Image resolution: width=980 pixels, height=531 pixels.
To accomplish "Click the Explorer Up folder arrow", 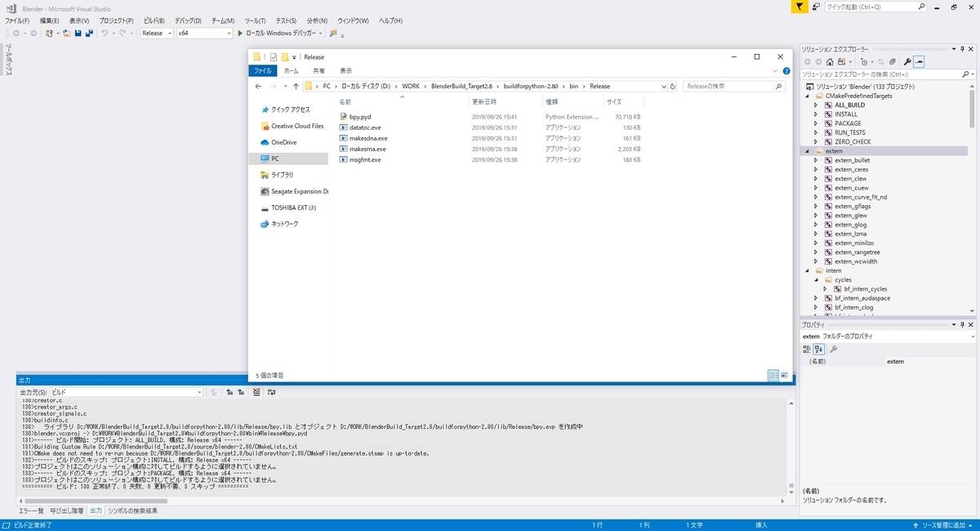I will 296,86.
